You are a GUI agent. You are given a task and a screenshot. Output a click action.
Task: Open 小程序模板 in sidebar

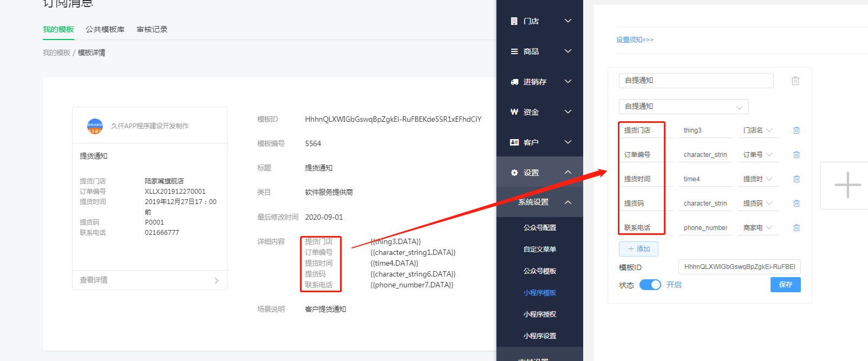pyautogui.click(x=540, y=293)
